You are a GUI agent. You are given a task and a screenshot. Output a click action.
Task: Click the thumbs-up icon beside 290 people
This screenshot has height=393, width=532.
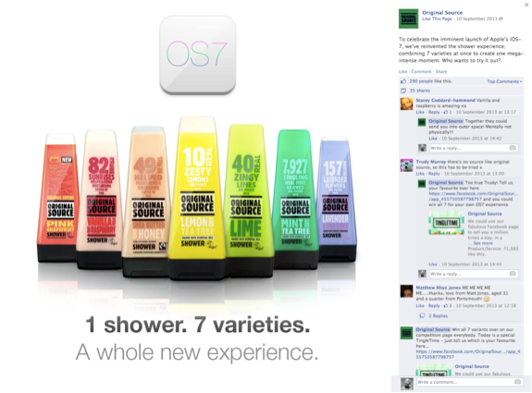click(403, 81)
